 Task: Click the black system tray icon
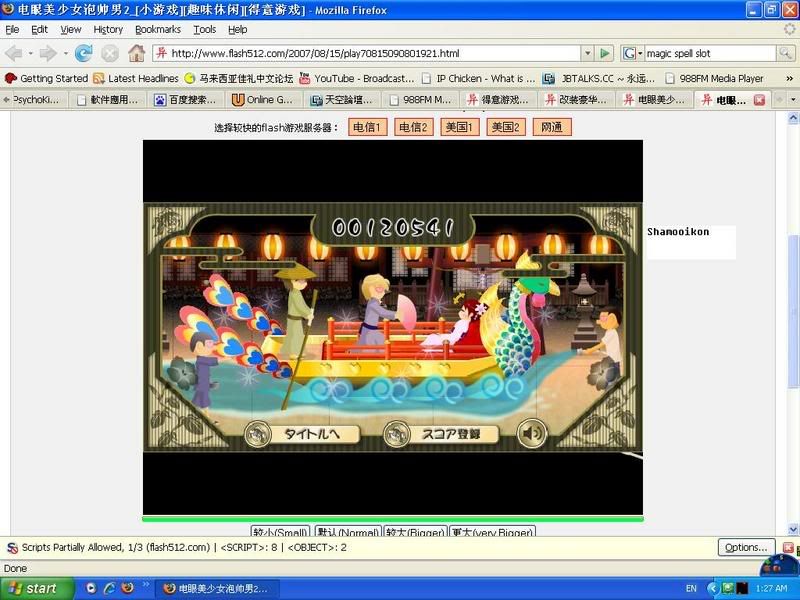(x=741, y=588)
